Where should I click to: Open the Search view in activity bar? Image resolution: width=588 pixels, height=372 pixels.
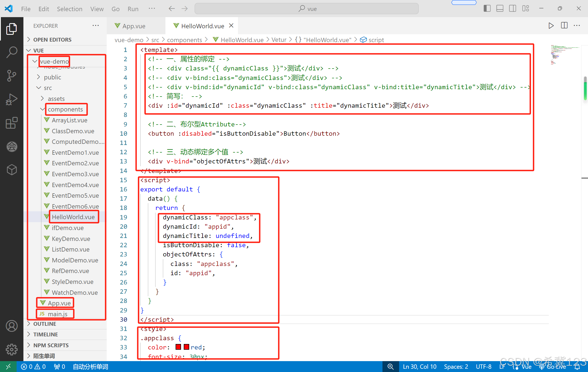pos(12,52)
